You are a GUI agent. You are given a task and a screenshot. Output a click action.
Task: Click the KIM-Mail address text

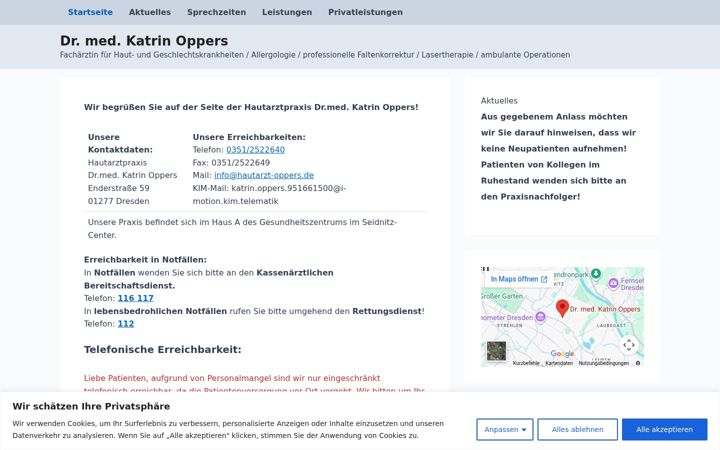269,195
